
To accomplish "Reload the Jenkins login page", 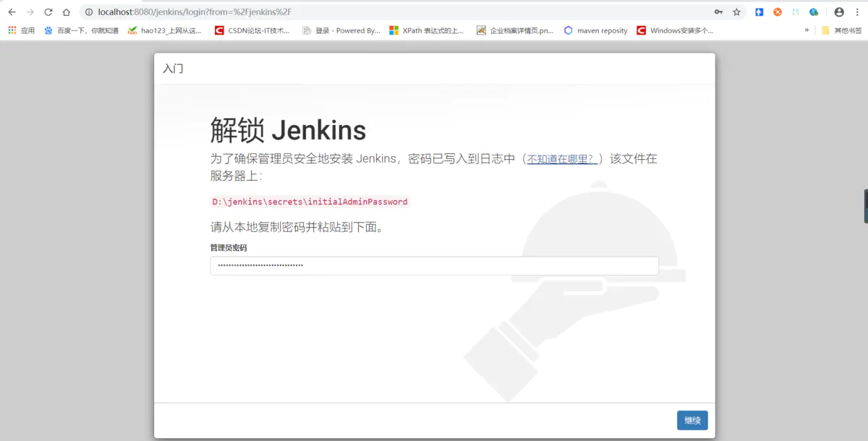I will (x=48, y=12).
